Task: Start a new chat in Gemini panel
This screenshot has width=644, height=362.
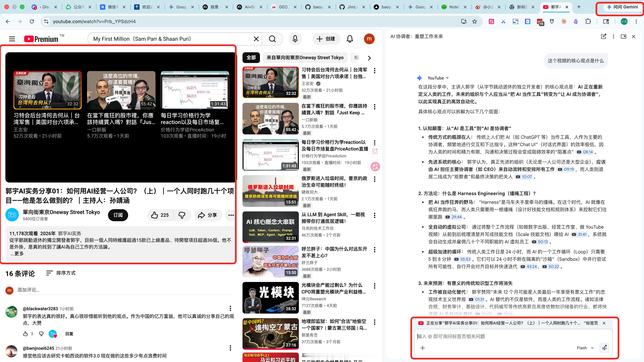Action: [604, 37]
